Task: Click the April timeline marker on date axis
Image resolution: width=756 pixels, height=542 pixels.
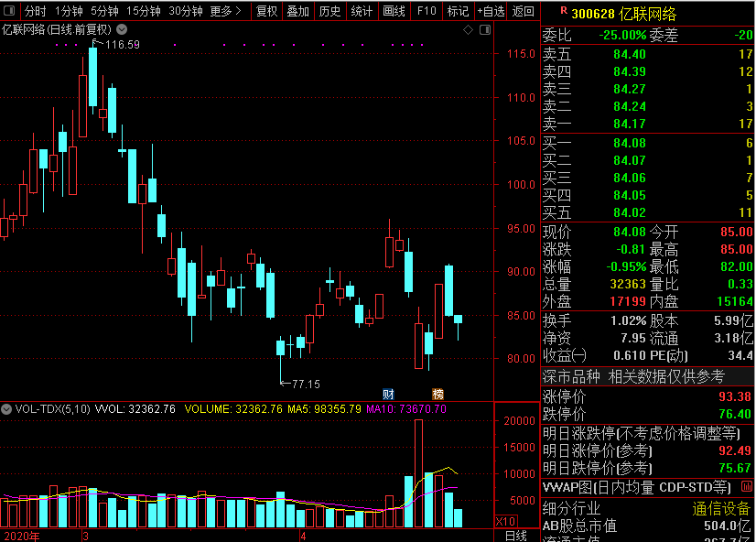Action: 303,536
